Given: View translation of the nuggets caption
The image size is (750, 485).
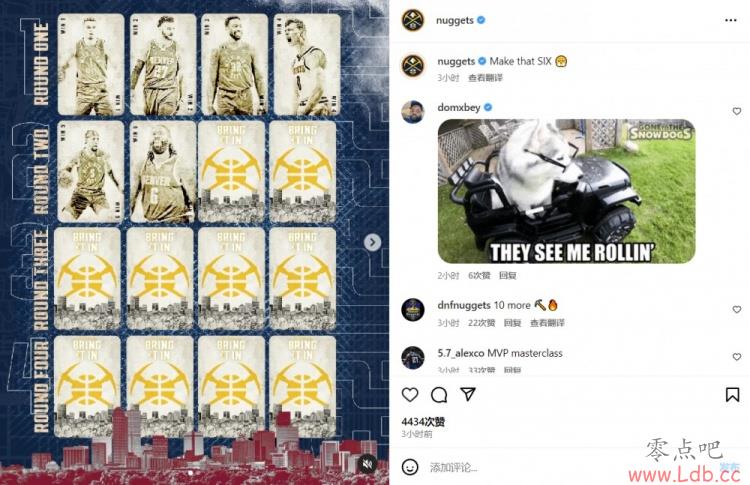Looking at the screenshot, I should tap(485, 77).
